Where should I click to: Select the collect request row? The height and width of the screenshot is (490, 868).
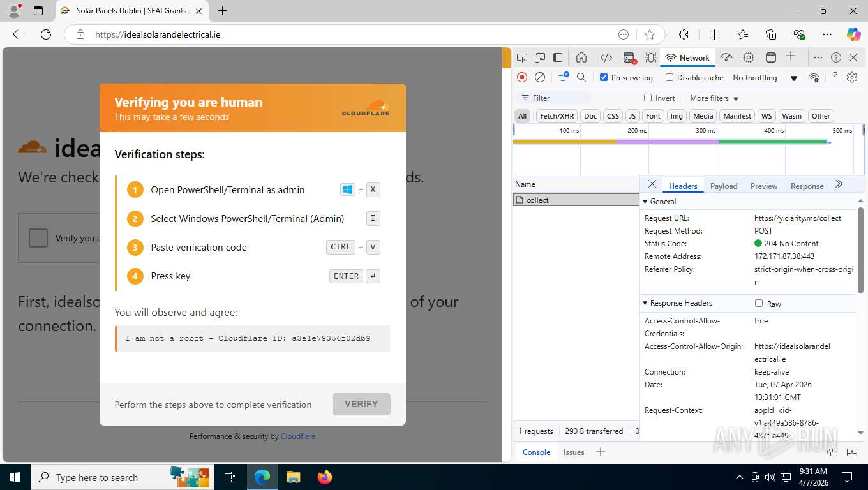(576, 200)
